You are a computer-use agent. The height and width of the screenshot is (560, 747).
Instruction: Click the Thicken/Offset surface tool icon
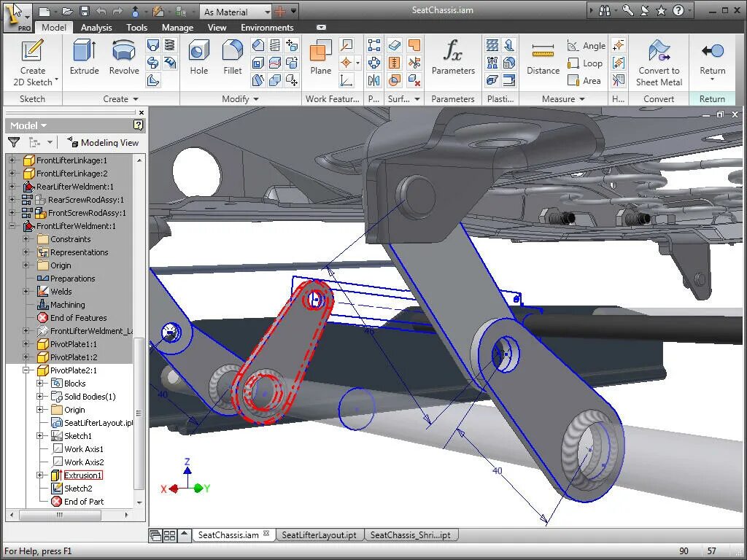[x=394, y=45]
